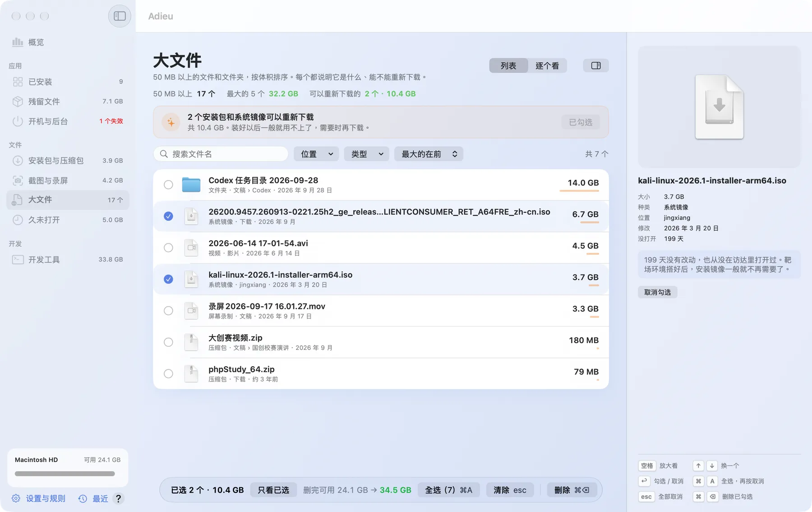Select 大文件 in the sidebar

pyautogui.click(x=68, y=200)
